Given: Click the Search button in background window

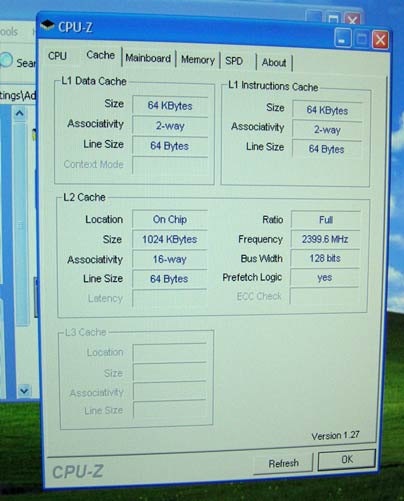Looking at the screenshot, I should pos(17,62).
